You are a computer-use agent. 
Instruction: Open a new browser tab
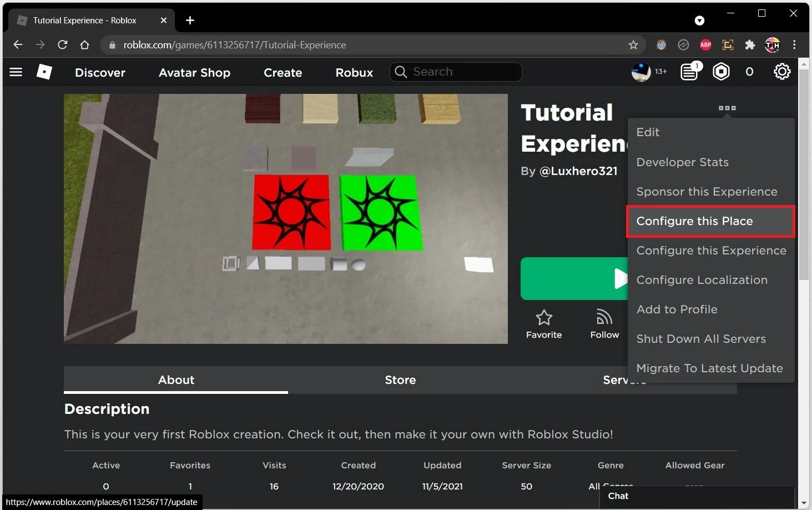click(190, 21)
